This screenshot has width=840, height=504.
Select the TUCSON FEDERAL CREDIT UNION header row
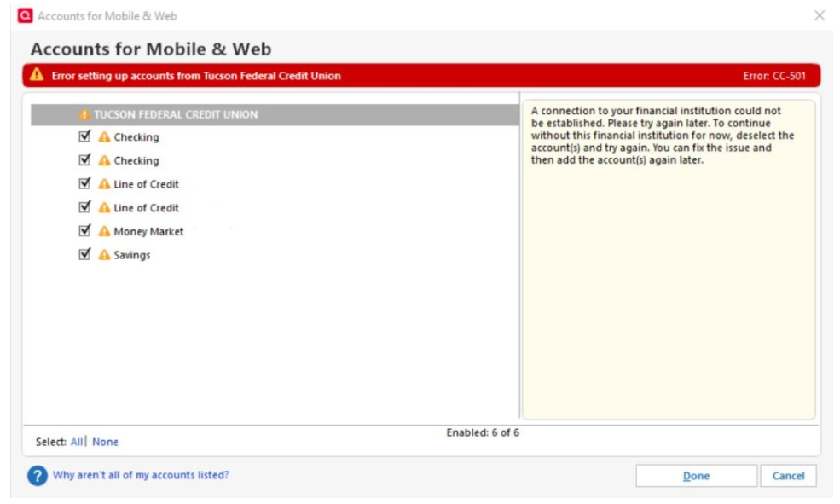275,114
